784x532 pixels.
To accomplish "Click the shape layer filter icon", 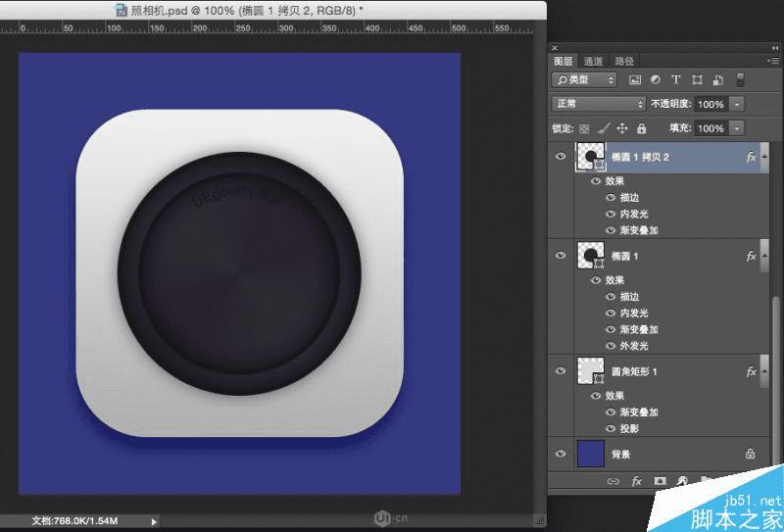I will click(x=697, y=80).
